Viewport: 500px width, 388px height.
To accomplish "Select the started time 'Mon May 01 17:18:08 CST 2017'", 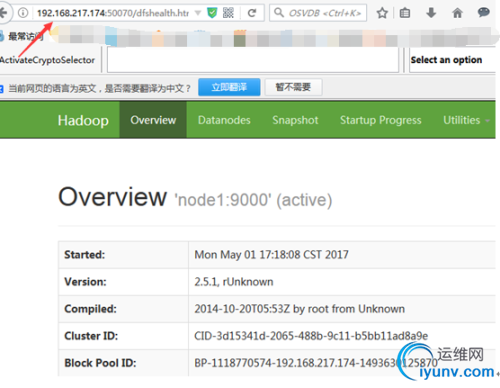I will tap(271, 255).
